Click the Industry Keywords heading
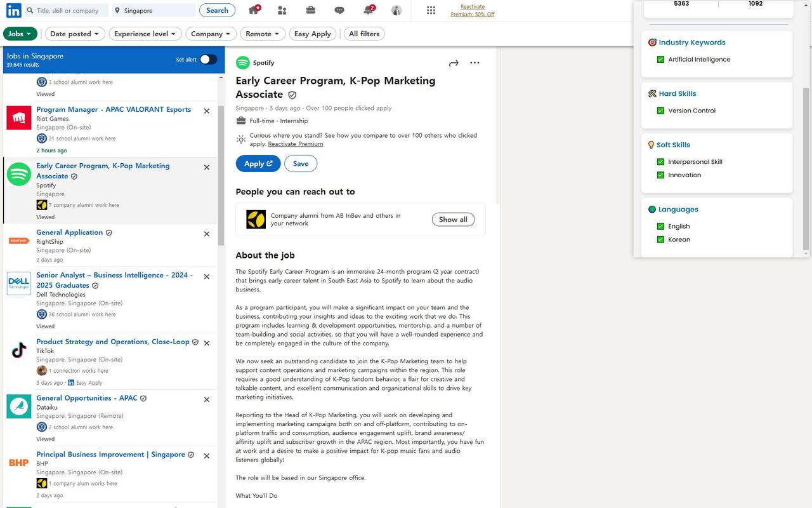Screen dimensions: 812x508 pos(692,43)
